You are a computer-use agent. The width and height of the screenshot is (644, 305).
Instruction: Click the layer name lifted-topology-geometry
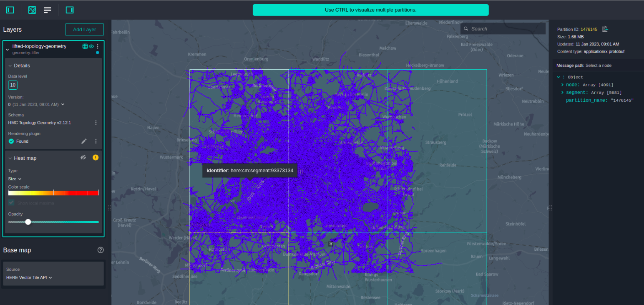tap(39, 46)
